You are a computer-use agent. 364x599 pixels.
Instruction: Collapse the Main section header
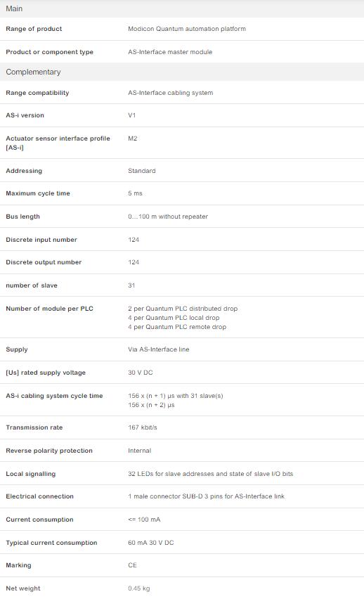tap(182, 8)
